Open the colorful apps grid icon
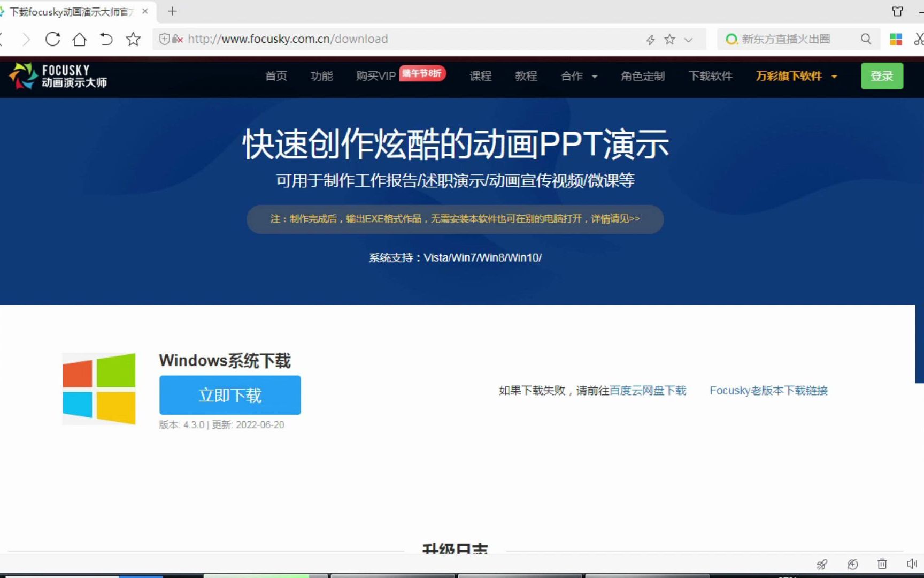Screen dimensions: 924x578 click(x=896, y=39)
